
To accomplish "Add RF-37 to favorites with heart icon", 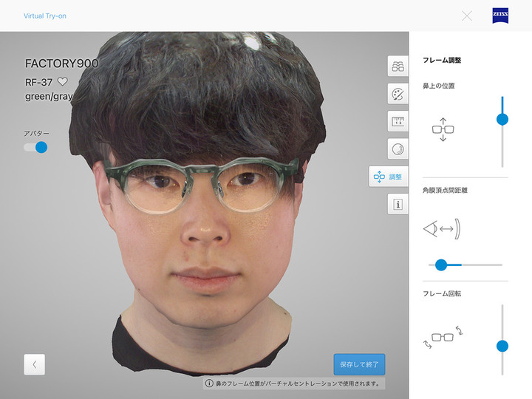I will click(62, 81).
